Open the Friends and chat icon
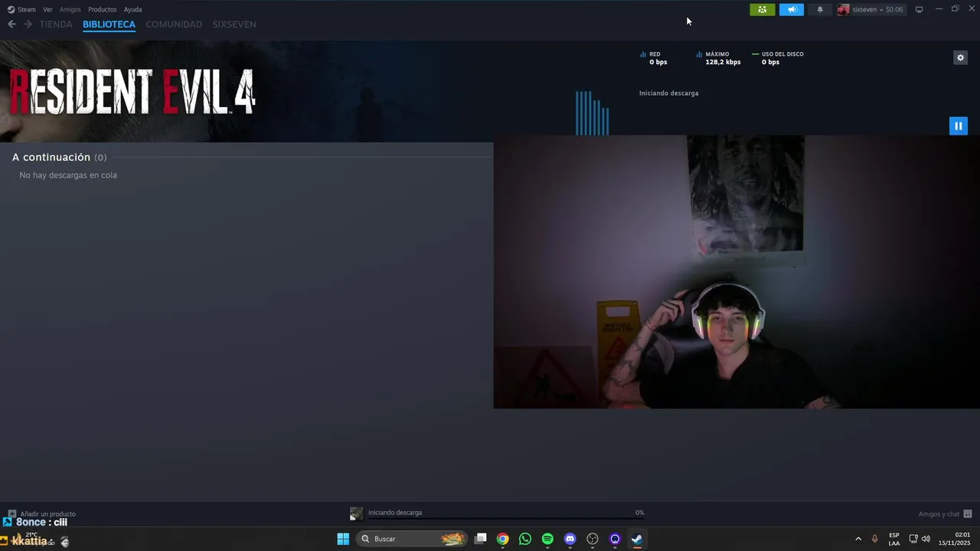This screenshot has width=980, height=551. [968, 514]
